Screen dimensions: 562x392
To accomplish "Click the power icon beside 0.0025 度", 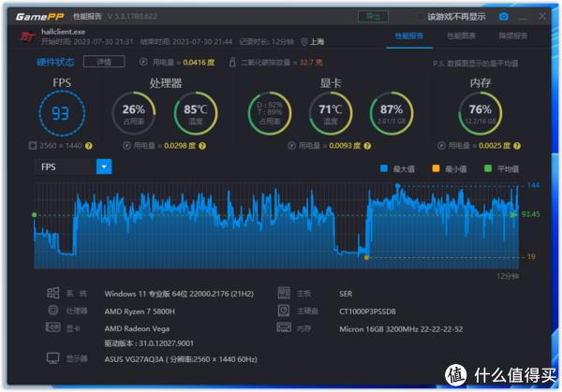I will [441, 146].
